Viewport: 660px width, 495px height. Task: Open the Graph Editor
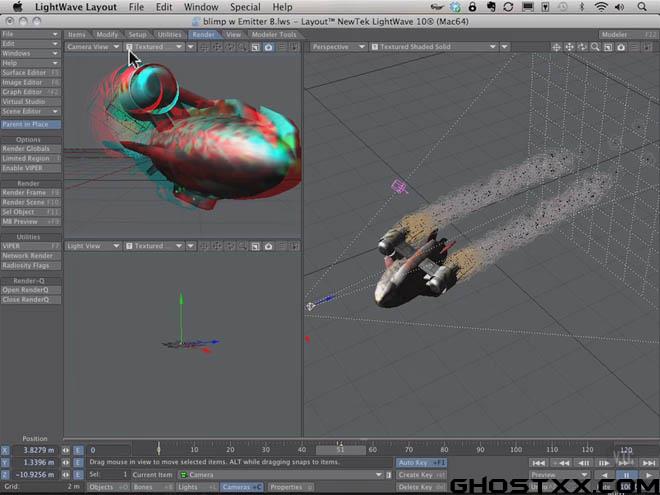(31, 92)
